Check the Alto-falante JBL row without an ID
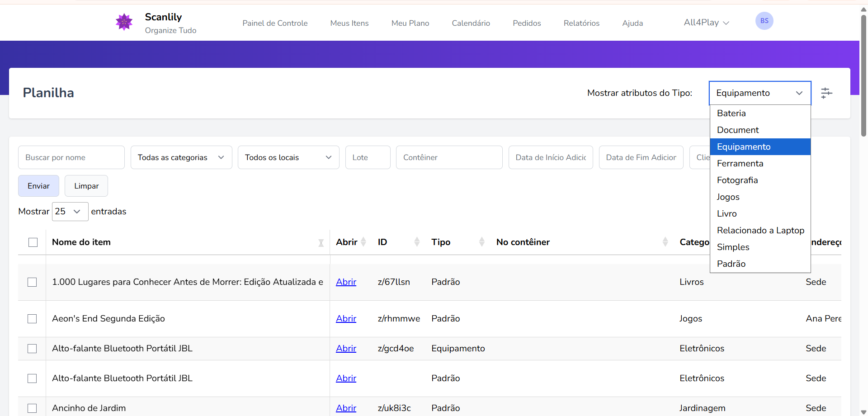Image resolution: width=868 pixels, height=416 pixels. [x=32, y=378]
